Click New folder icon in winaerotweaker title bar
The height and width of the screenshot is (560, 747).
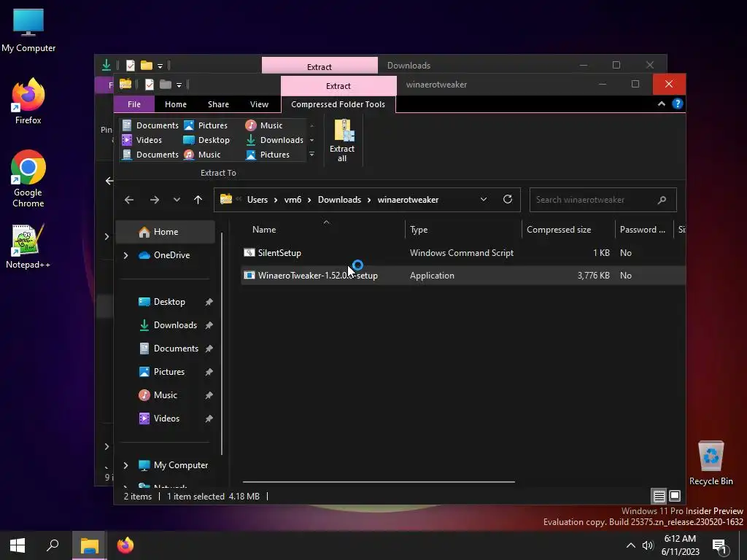pos(166,85)
